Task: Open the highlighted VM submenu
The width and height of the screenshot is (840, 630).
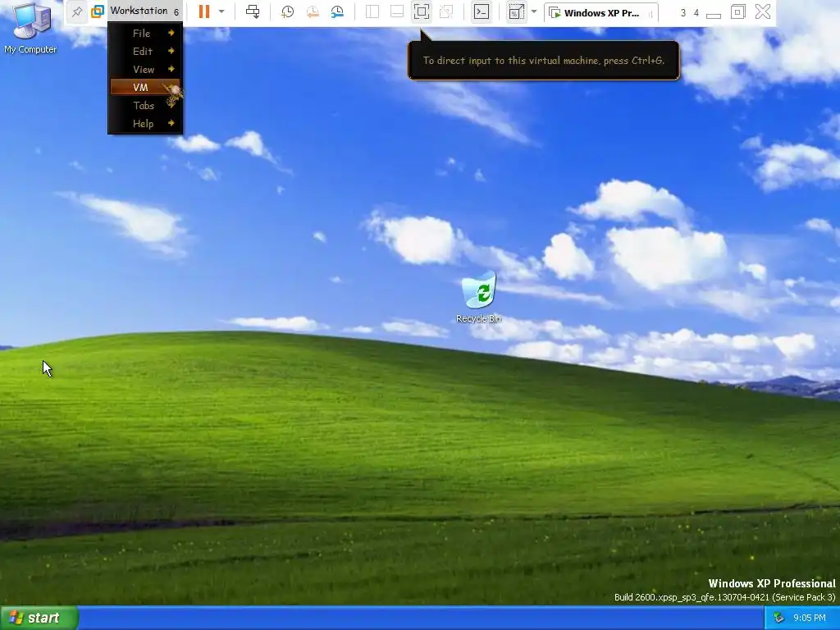Action: click(x=145, y=87)
